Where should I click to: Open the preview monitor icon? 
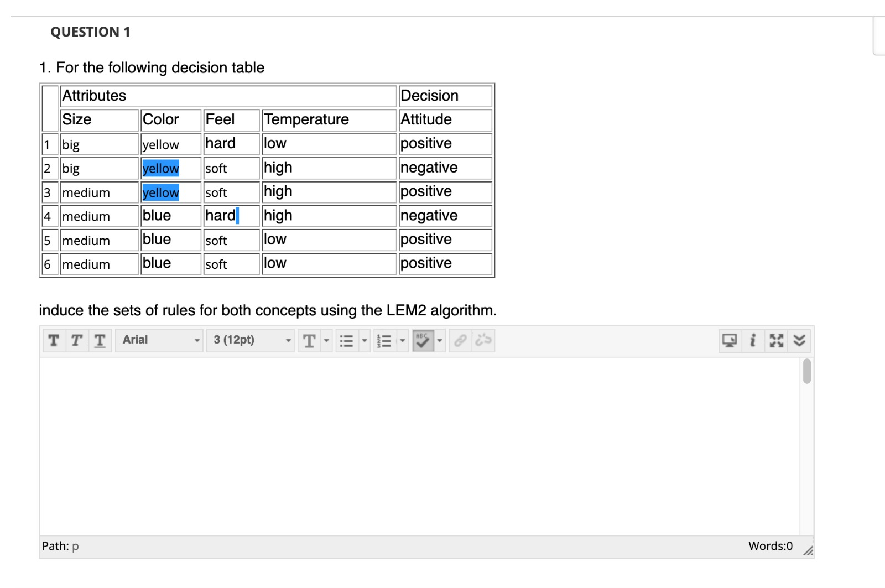[729, 340]
